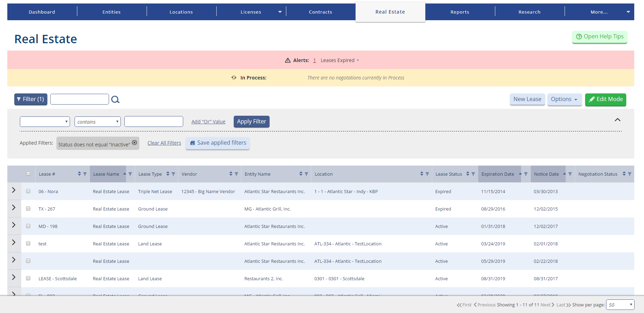Image resolution: width=644 pixels, height=313 pixels.
Task: Filter the Vendor column
Action: click(236, 174)
